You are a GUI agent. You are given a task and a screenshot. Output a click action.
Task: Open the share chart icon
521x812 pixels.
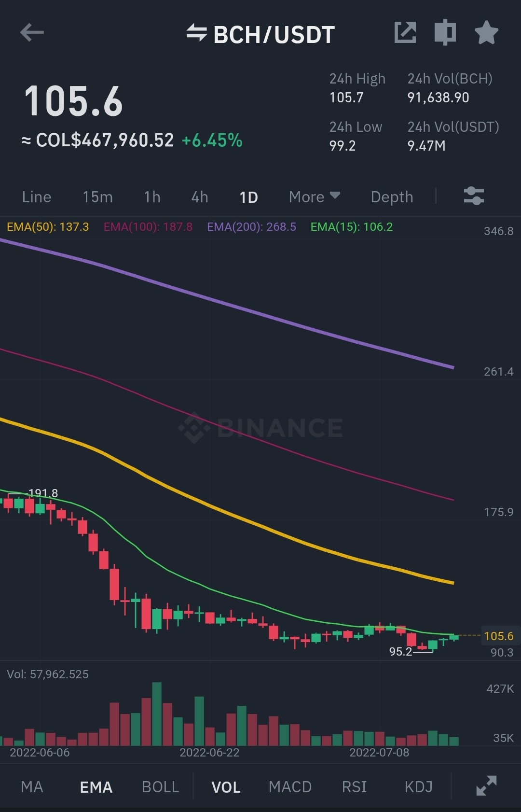[405, 32]
